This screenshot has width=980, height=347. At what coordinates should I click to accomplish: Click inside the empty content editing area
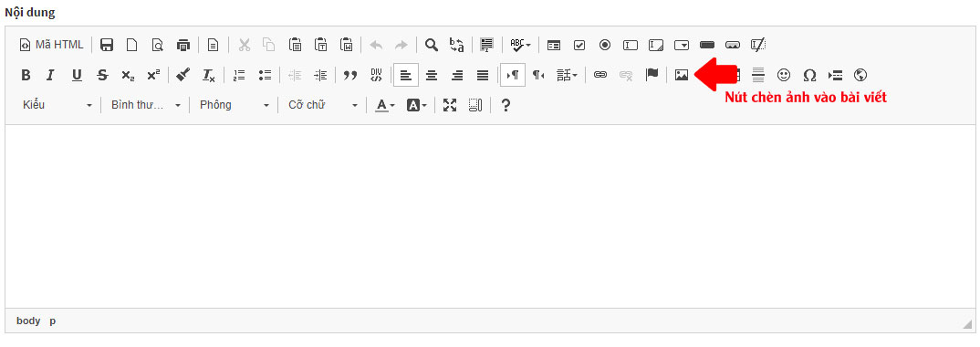(x=489, y=216)
